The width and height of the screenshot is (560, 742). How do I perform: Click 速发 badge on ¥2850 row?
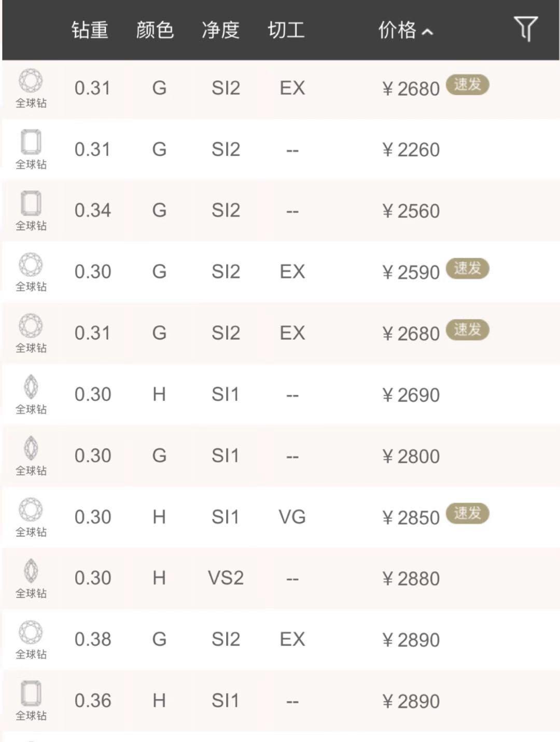[x=467, y=513]
